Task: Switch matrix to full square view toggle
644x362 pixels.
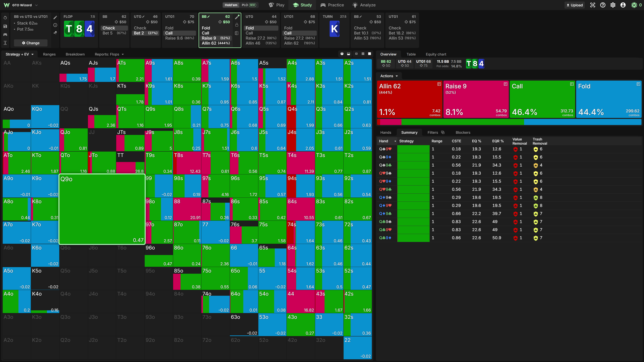Action: 369,54
